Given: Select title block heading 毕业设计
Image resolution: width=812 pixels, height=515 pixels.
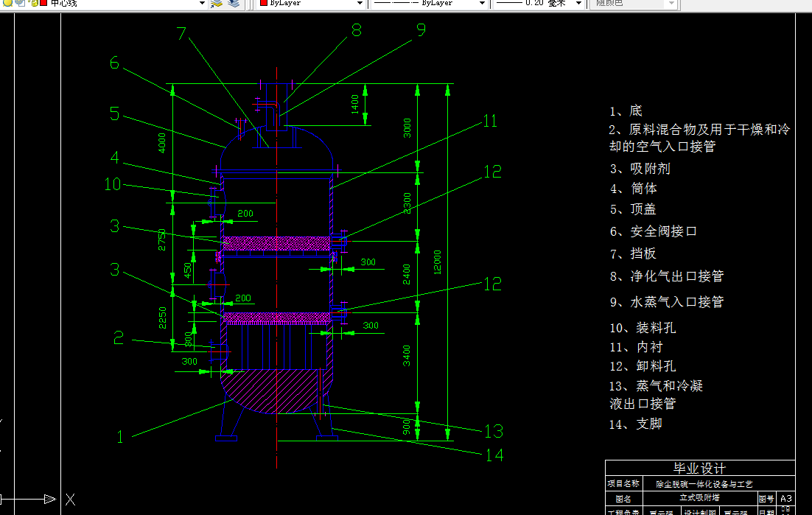Looking at the screenshot, I should 699,469.
